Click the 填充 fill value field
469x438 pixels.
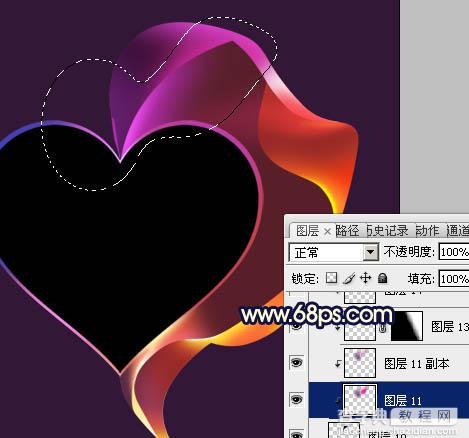pyautogui.click(x=454, y=279)
